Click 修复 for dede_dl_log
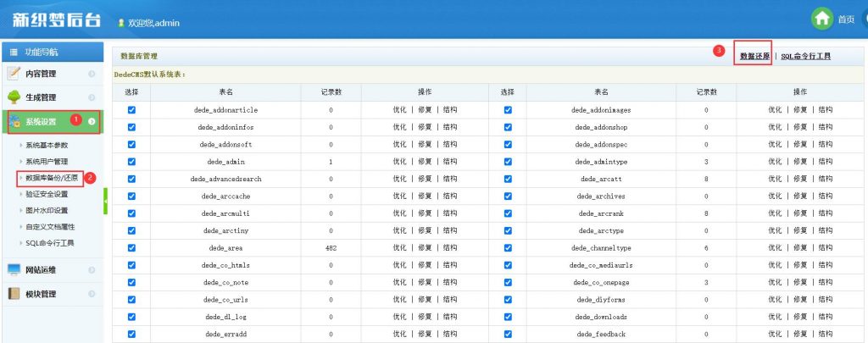Viewport: 868px width, 343px height. tap(425, 317)
